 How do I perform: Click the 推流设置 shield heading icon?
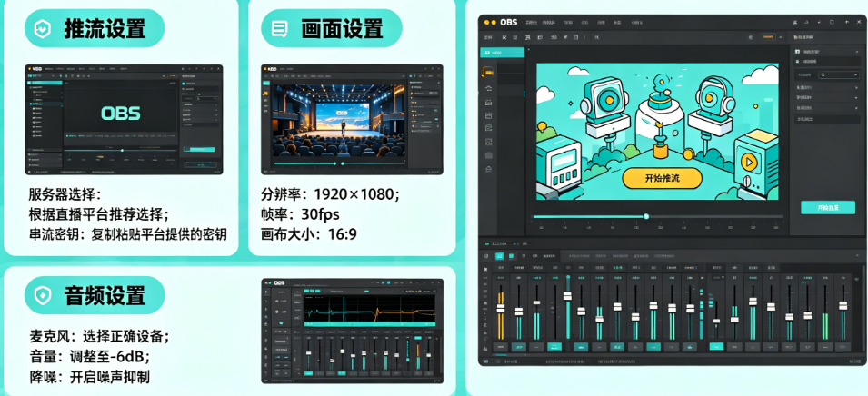point(43,28)
